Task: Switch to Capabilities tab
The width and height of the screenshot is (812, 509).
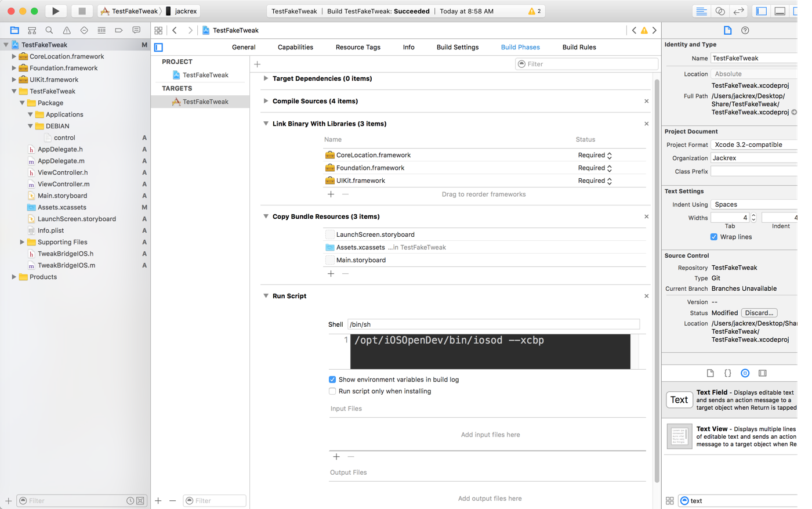Action: pyautogui.click(x=295, y=47)
